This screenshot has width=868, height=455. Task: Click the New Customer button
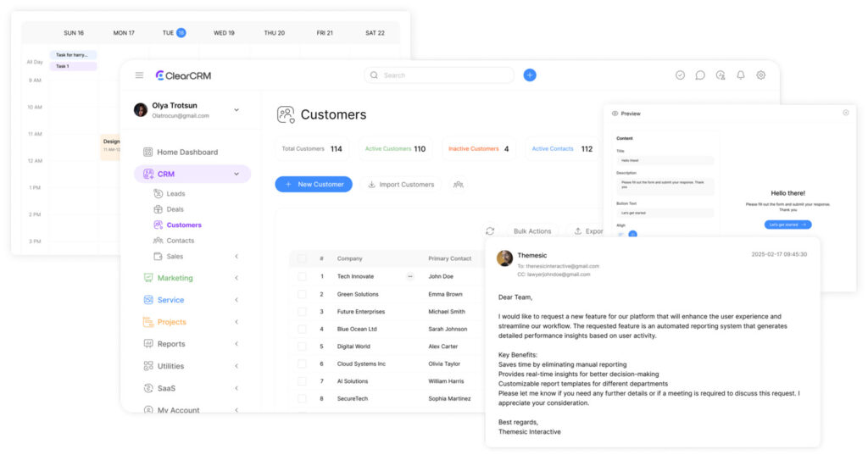[314, 184]
